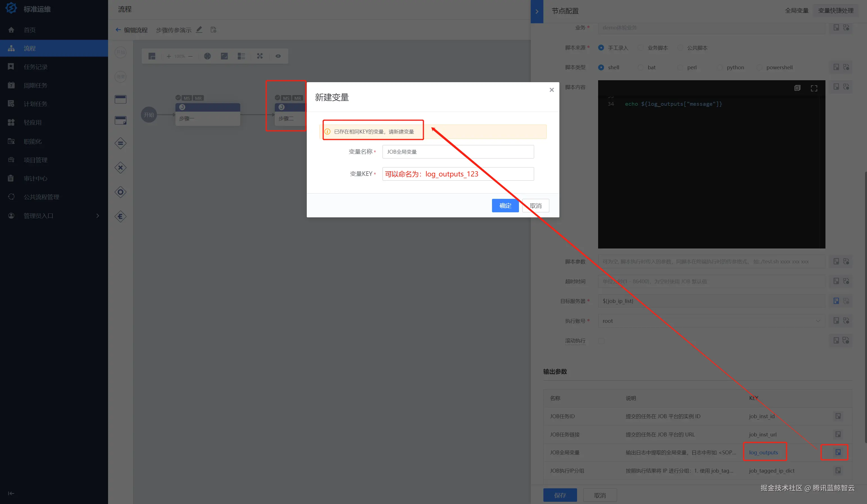The width and height of the screenshot is (867, 504).
Task: Toggle the 滚动执行 checkbox
Action: [601, 341]
